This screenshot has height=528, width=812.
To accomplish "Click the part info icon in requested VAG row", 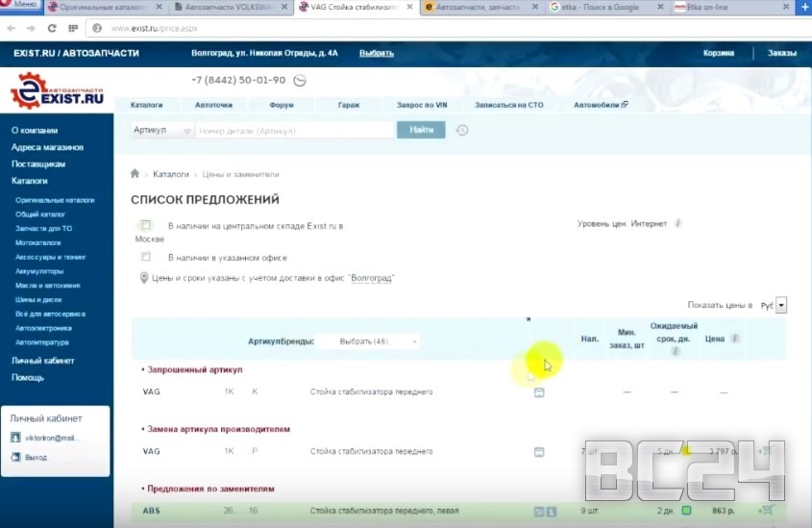I will [539, 392].
